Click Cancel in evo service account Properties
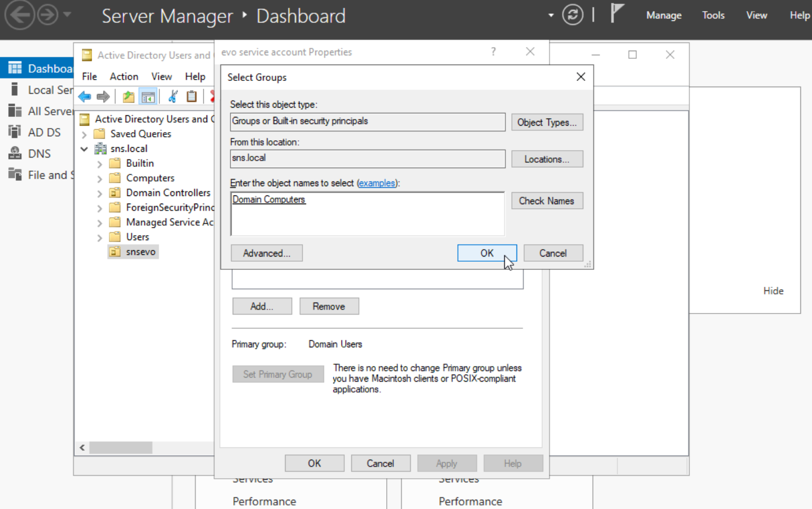812x509 pixels. coord(380,463)
